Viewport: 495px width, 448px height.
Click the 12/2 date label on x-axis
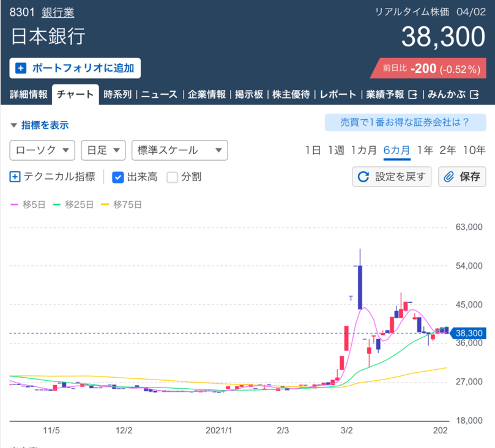(124, 431)
